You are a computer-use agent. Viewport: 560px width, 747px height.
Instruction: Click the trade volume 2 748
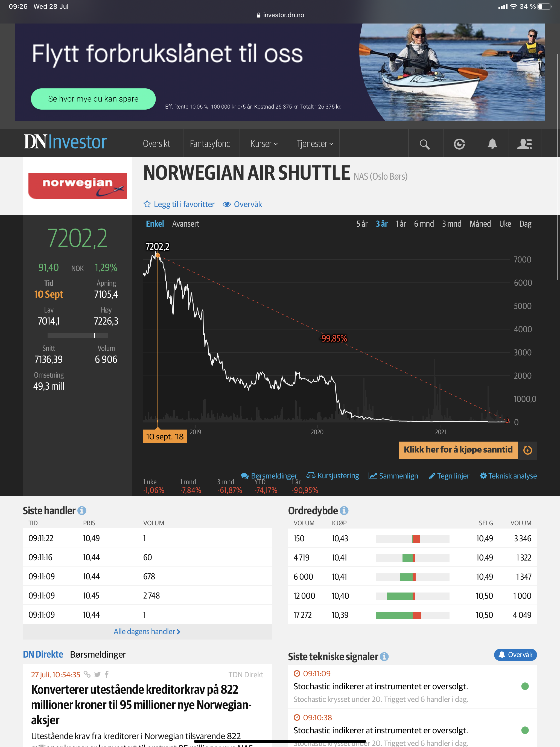[151, 596]
